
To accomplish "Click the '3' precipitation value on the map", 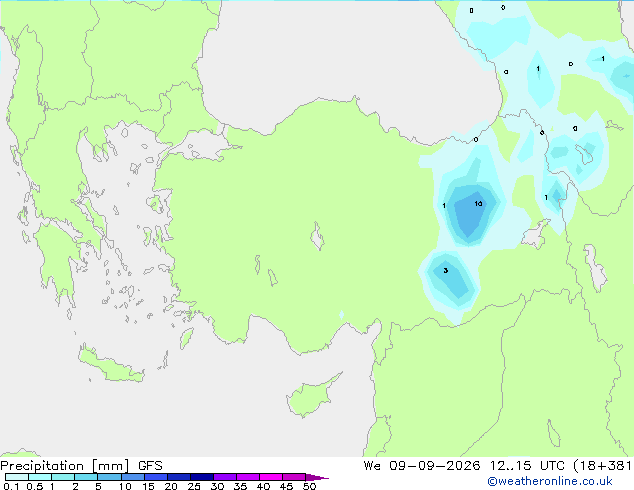I will pyautogui.click(x=446, y=270).
